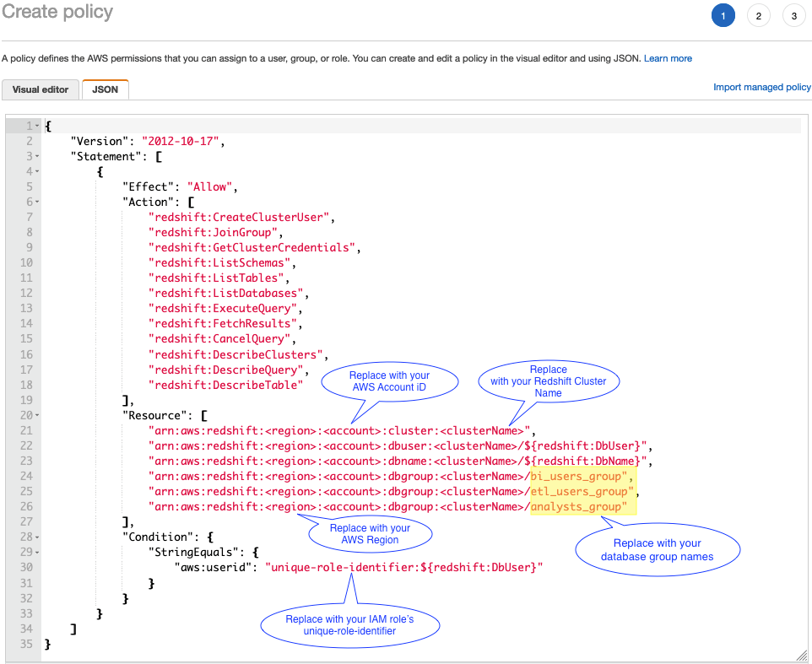Collapse the Action array fold arrow

[37, 202]
